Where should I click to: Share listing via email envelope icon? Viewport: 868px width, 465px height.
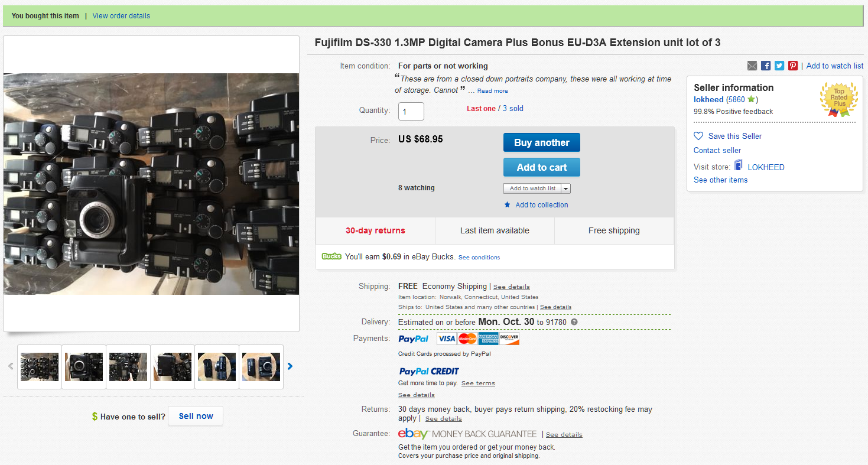point(752,66)
